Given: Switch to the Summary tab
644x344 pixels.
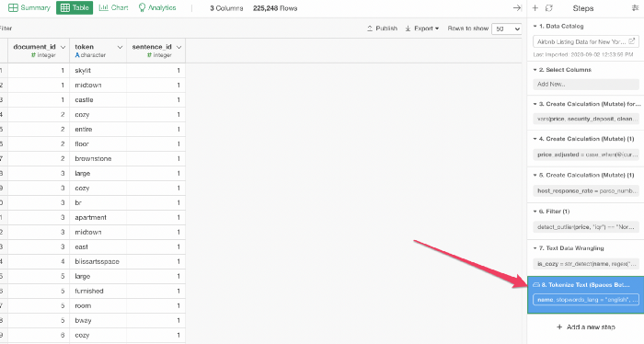Looking at the screenshot, I should [29, 7].
